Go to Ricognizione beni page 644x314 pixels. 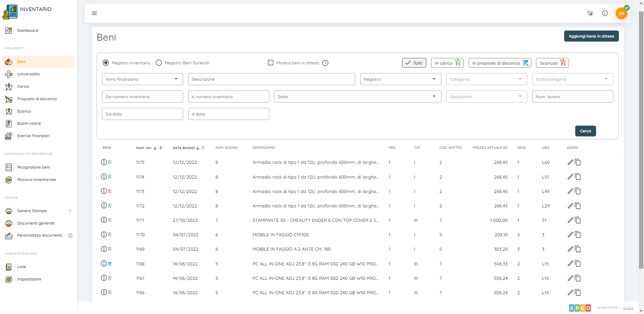tap(34, 167)
